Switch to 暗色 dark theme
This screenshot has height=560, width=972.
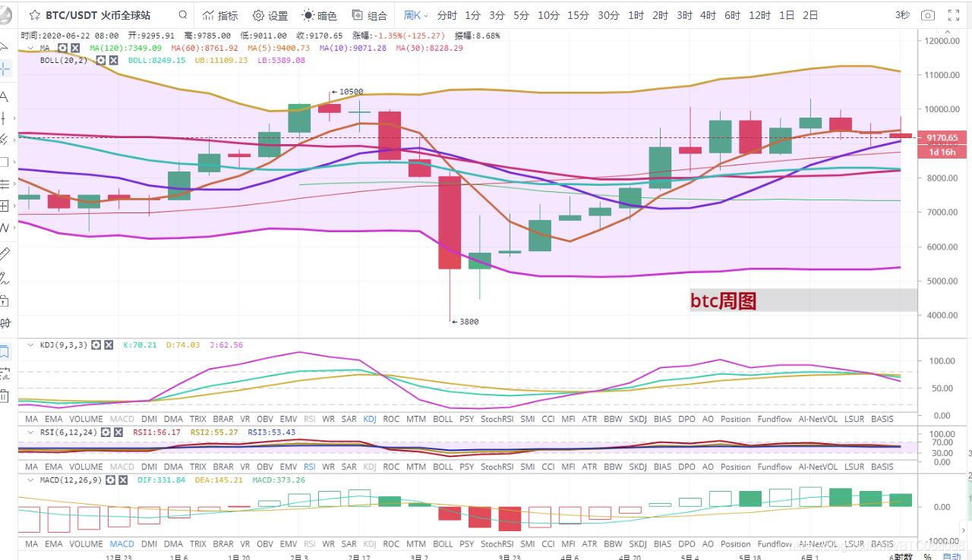(x=320, y=15)
